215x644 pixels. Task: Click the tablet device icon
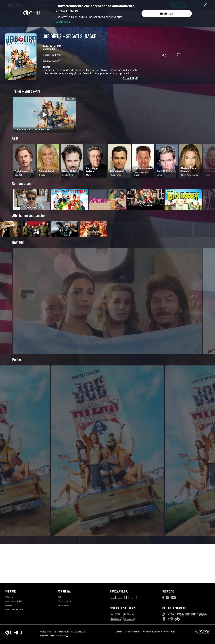pyautogui.click(x=125, y=598)
